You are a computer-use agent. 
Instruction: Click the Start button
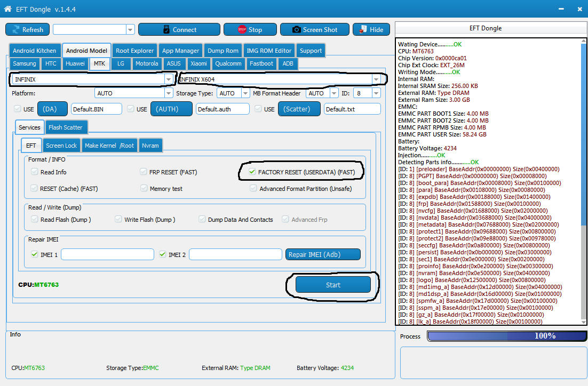tap(333, 285)
